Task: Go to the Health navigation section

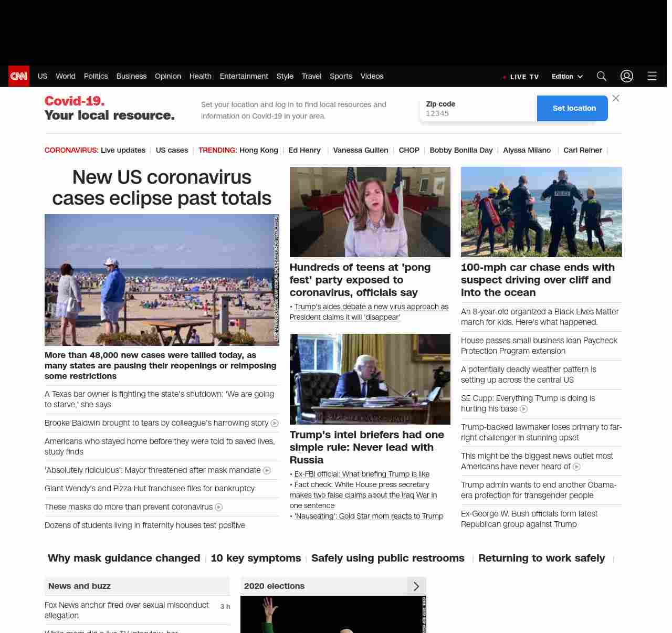Action: pyautogui.click(x=200, y=76)
